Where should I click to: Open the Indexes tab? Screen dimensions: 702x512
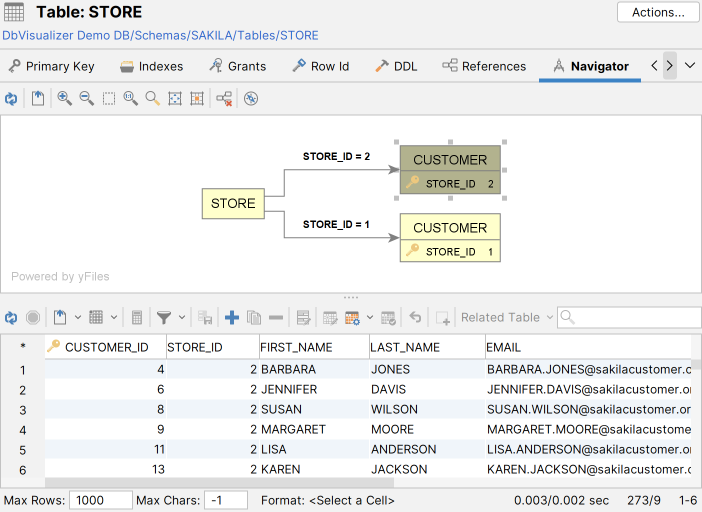[152, 66]
